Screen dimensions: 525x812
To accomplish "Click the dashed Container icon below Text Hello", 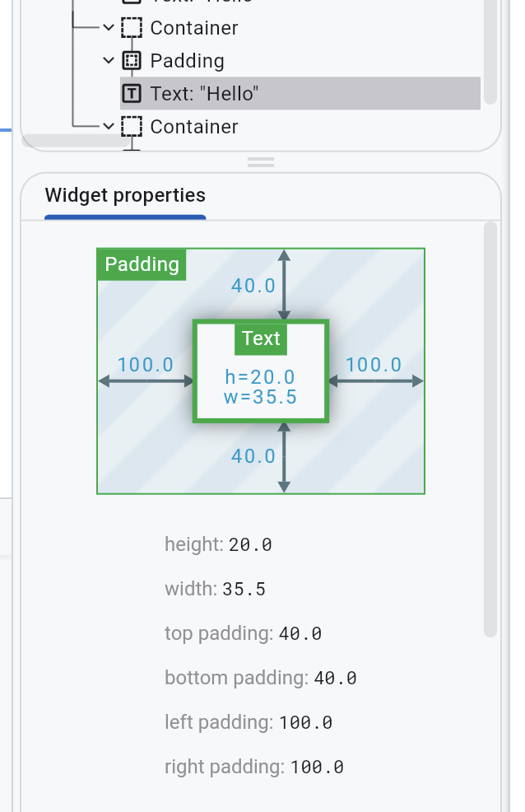I will pos(132,126).
